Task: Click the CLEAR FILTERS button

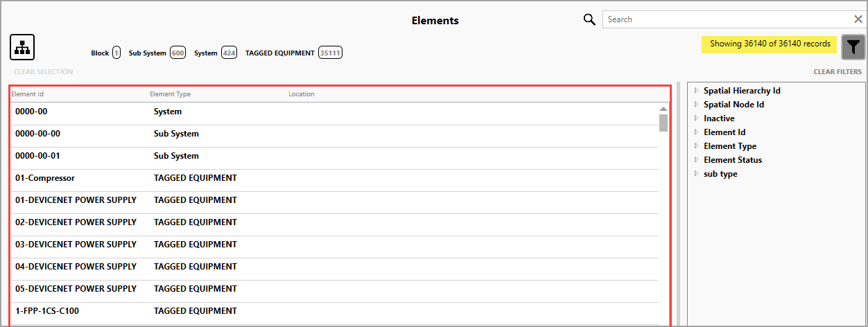Action: [837, 72]
